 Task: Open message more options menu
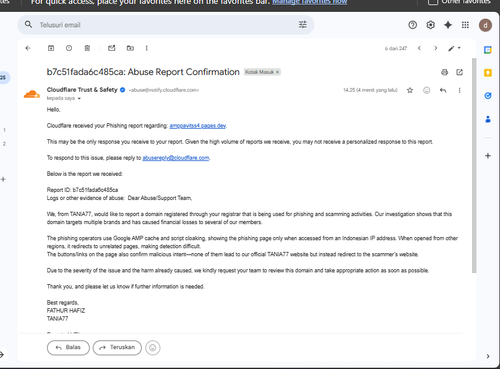point(460,90)
